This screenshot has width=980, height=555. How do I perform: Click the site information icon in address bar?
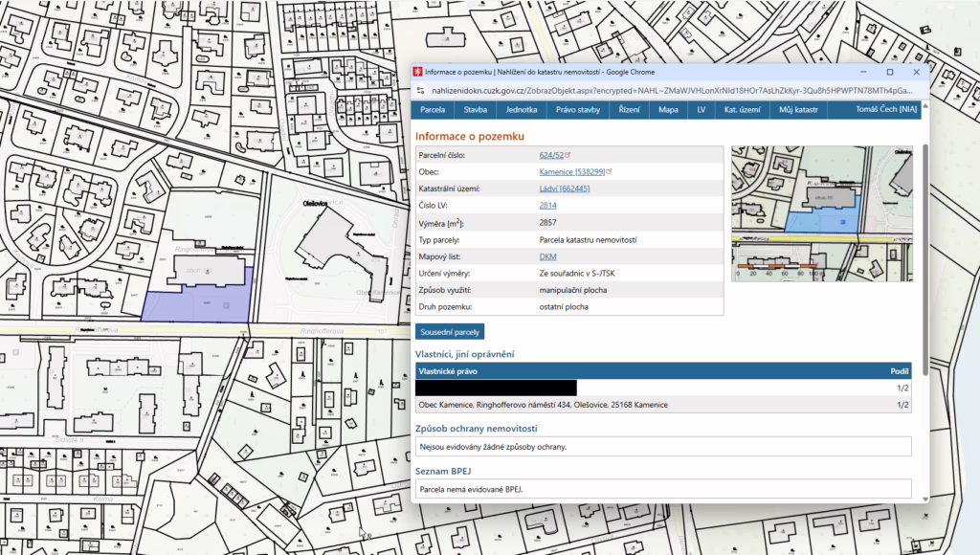421,91
